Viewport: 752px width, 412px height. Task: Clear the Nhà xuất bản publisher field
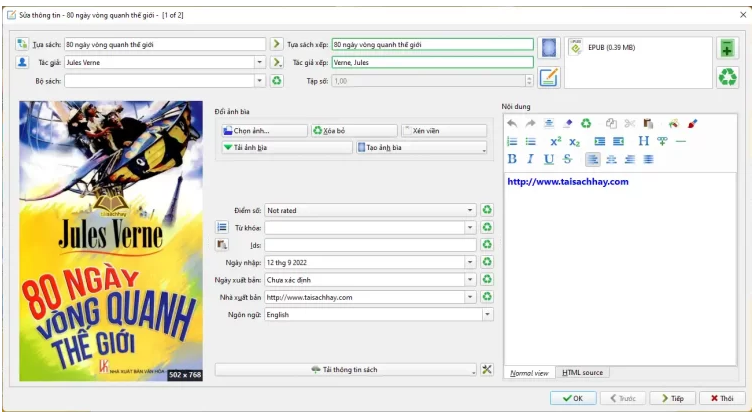[x=487, y=296]
